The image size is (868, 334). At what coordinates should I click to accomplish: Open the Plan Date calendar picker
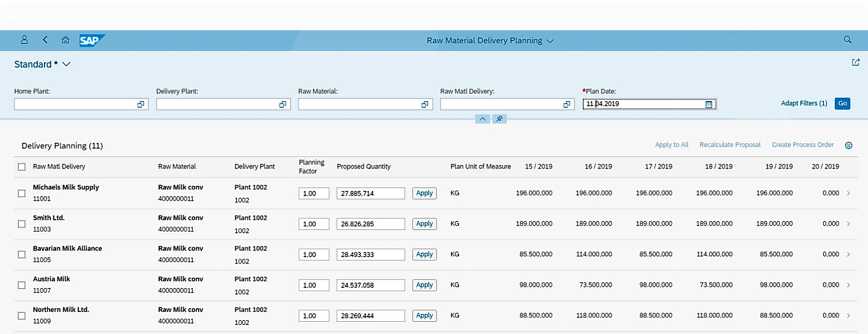click(709, 104)
